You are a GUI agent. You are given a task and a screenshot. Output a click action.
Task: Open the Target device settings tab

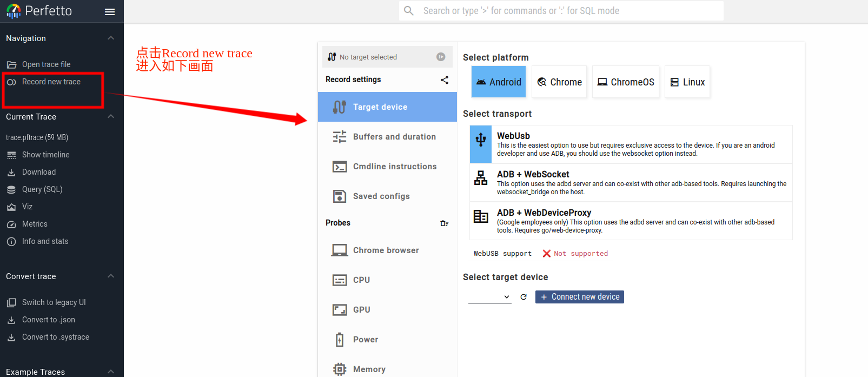tap(387, 107)
